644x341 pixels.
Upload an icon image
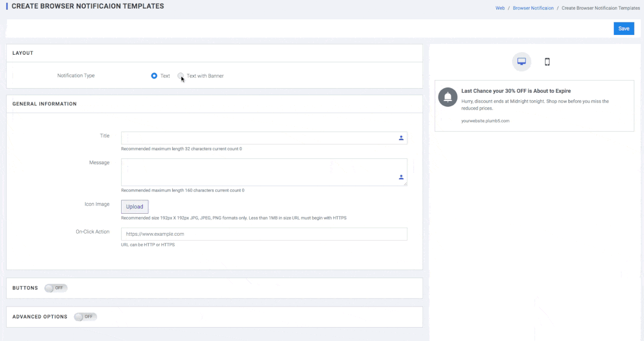[x=135, y=207]
